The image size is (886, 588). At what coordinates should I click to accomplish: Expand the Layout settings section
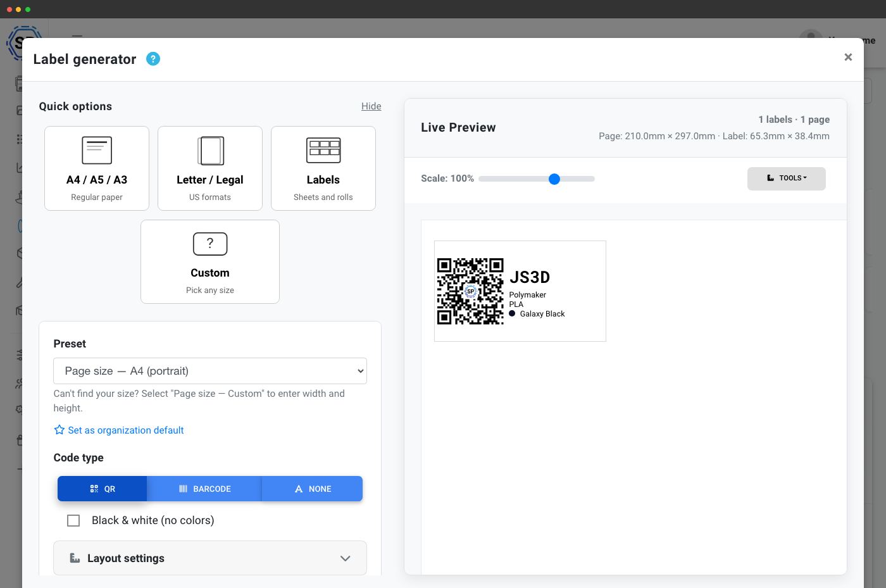(x=210, y=558)
